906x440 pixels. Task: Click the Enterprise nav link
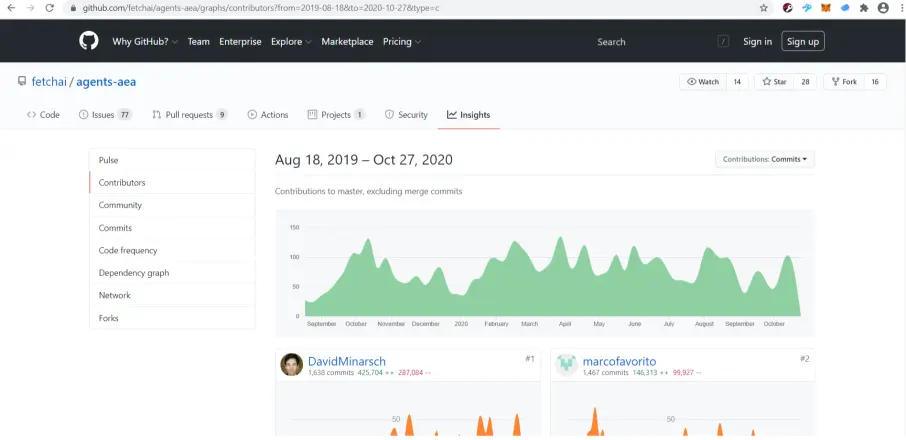coord(240,42)
